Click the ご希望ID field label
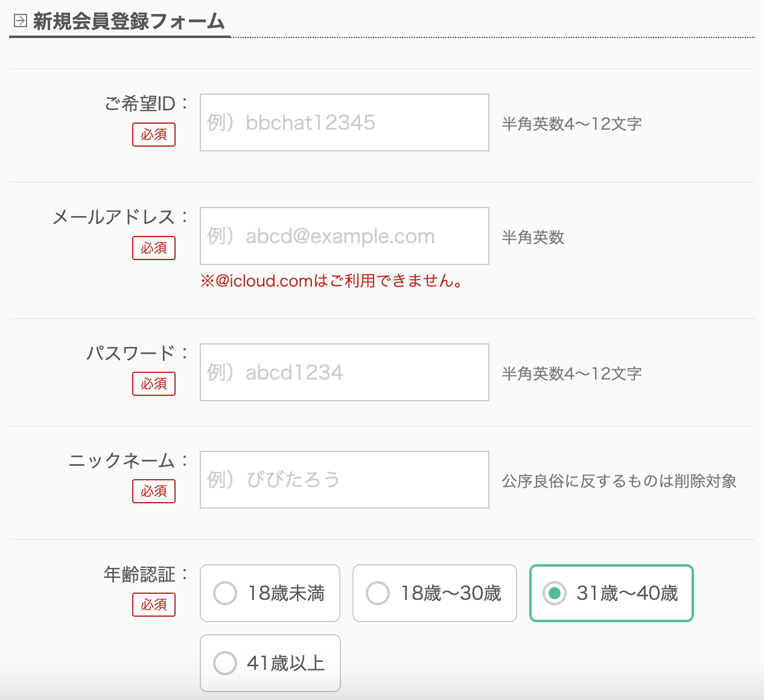The width and height of the screenshot is (764, 700). 140,104
